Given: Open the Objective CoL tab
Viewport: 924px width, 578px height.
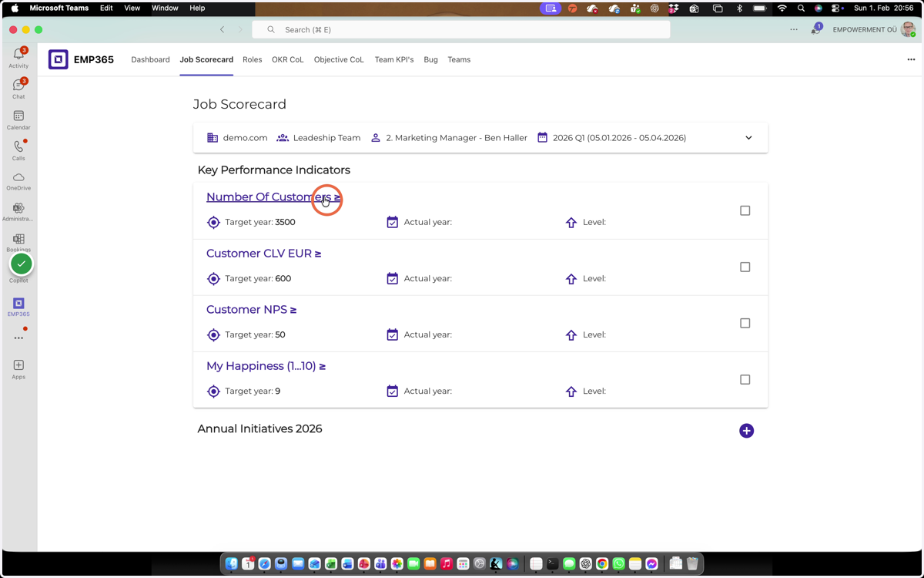Looking at the screenshot, I should (x=339, y=59).
